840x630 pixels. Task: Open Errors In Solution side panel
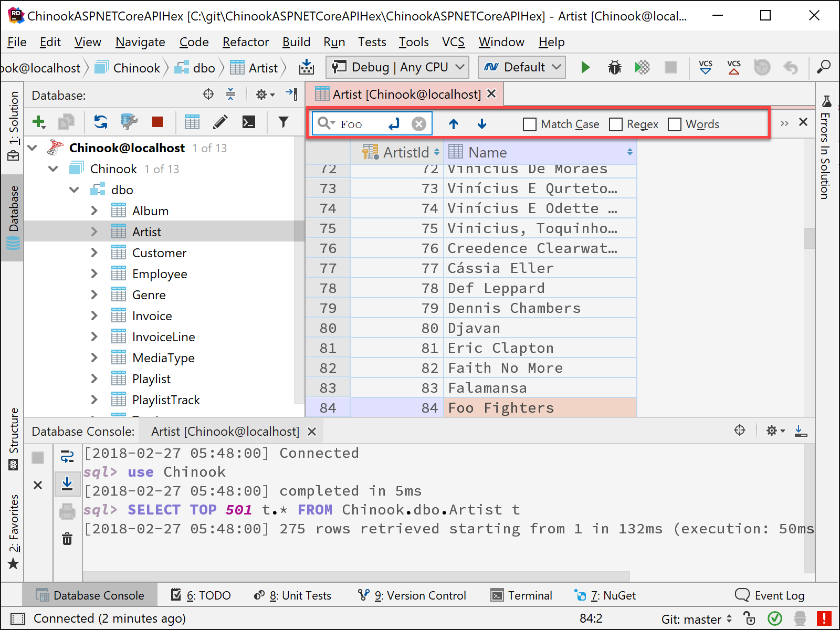pyautogui.click(x=825, y=148)
